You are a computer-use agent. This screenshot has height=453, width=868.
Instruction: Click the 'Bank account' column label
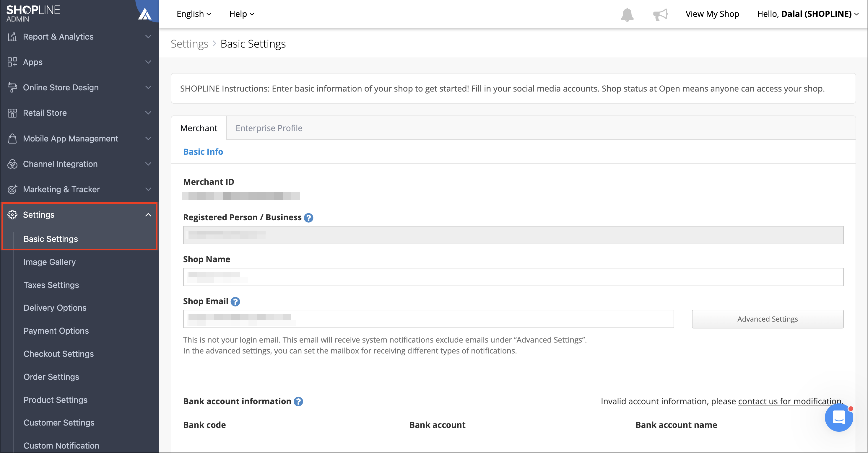437,425
